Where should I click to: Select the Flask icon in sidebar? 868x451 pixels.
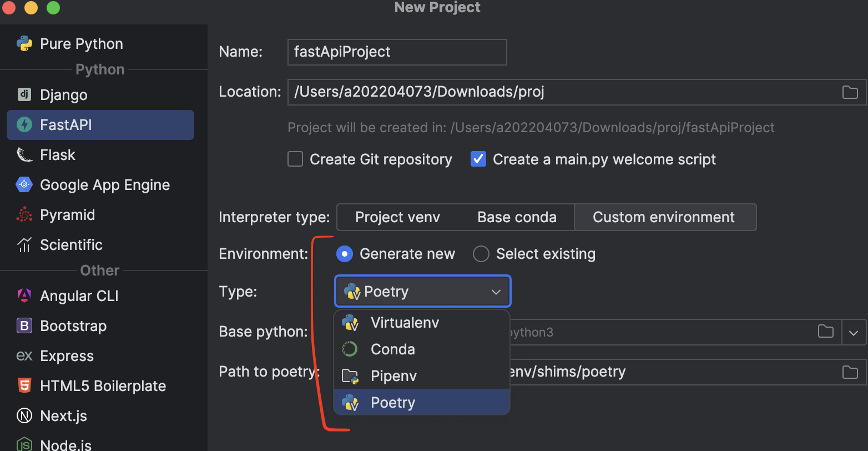coord(24,154)
